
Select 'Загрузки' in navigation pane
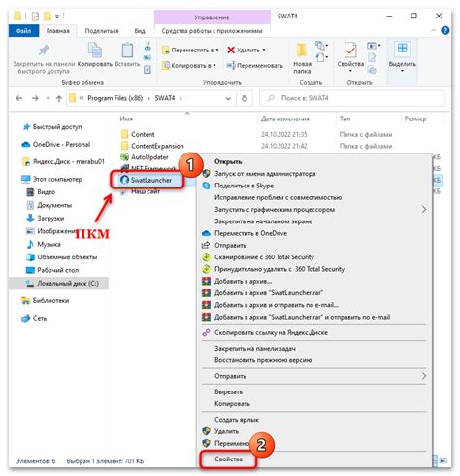[x=50, y=219]
